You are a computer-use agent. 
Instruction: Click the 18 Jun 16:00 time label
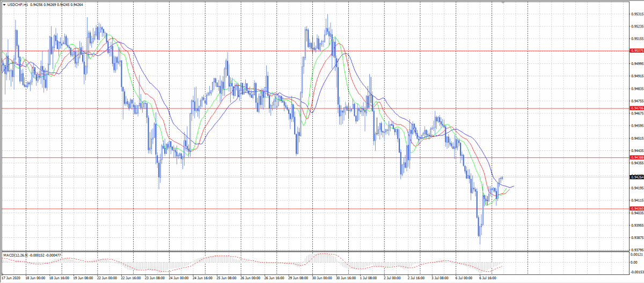pos(59,278)
